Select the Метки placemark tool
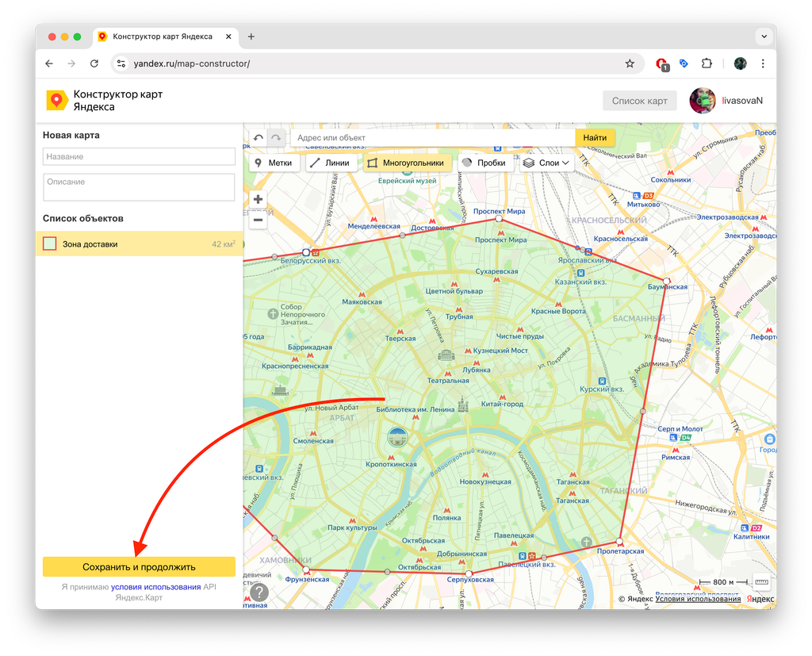This screenshot has height=656, width=812. (x=274, y=163)
